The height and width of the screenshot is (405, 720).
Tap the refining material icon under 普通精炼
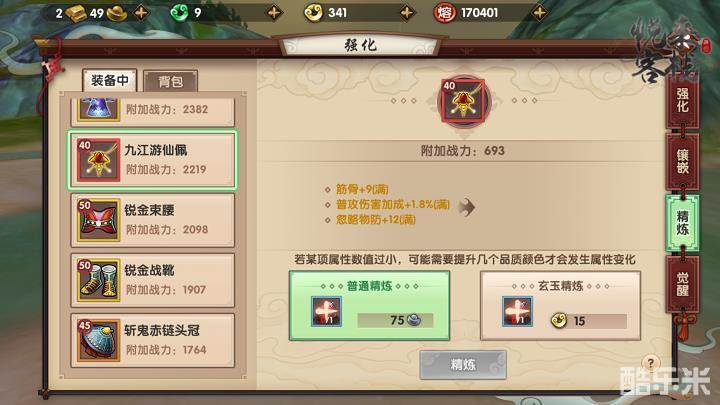tap(326, 311)
